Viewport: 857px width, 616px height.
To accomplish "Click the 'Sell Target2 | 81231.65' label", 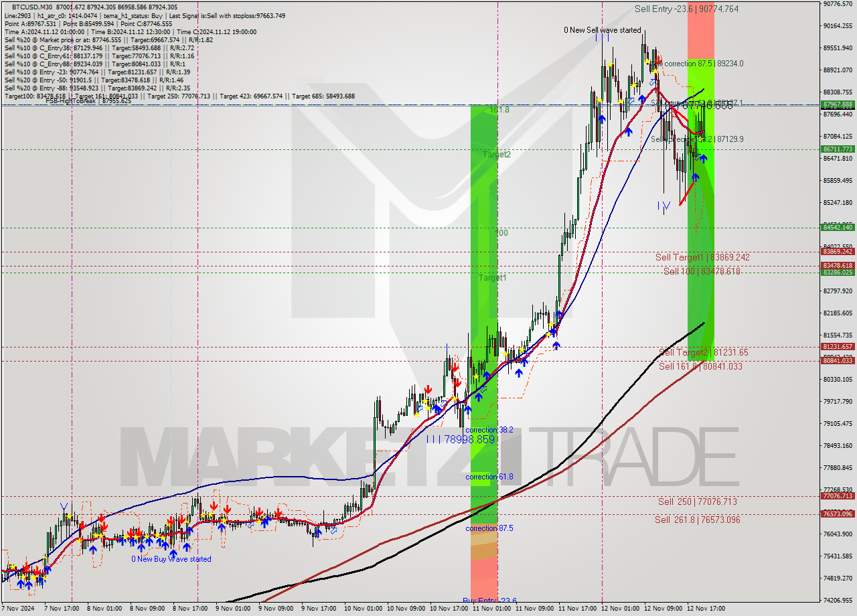I will point(704,352).
